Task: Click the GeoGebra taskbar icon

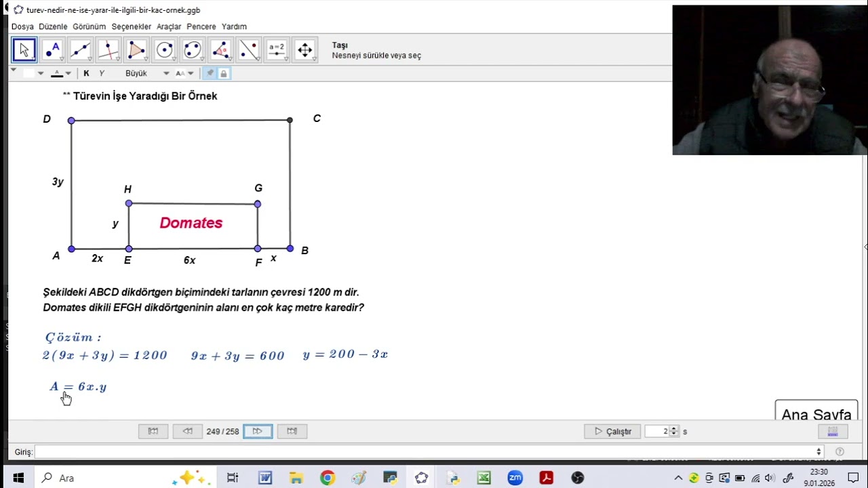Action: click(421, 478)
